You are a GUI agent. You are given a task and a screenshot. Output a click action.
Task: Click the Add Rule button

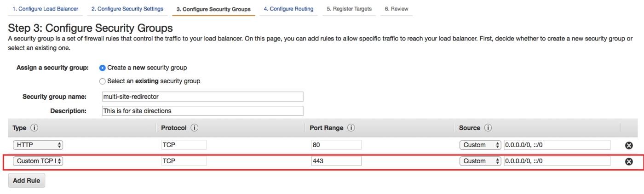[x=26, y=181]
